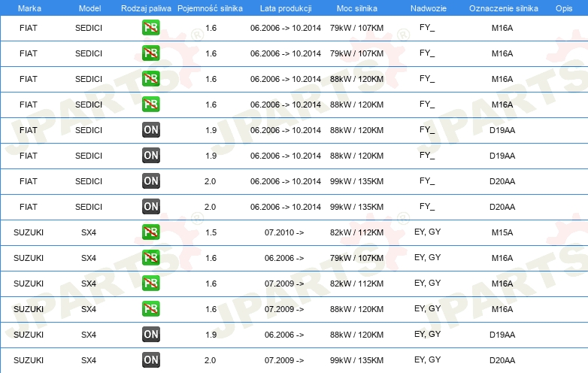This screenshot has width=588, height=373.
Task: Click ON icon in the first FIAT D20AA row
Action: (150, 180)
